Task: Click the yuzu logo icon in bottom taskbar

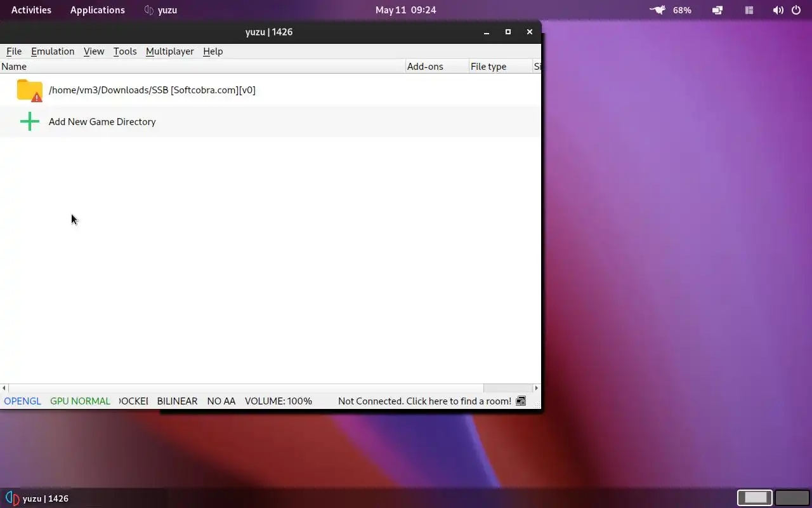Action: point(12,498)
